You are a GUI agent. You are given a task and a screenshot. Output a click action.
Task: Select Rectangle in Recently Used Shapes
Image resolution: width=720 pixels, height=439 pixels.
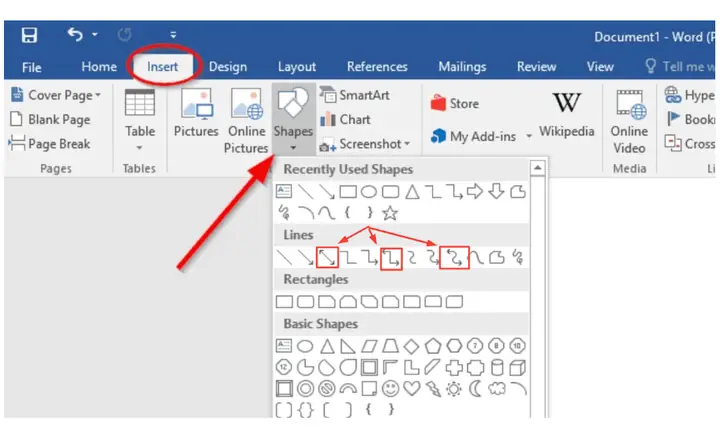pyautogui.click(x=348, y=191)
